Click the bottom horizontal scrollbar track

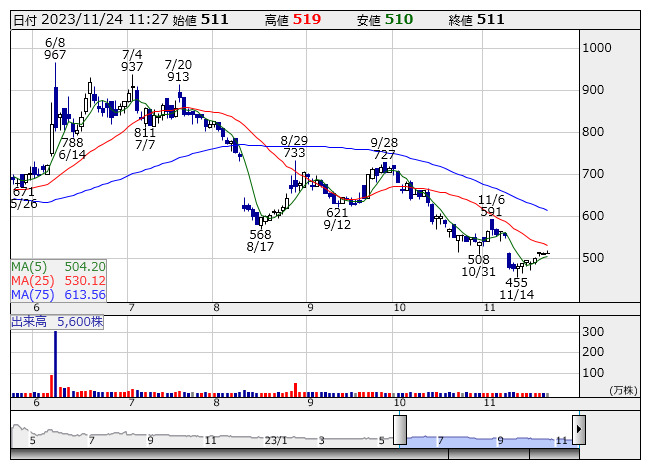pos(295,454)
